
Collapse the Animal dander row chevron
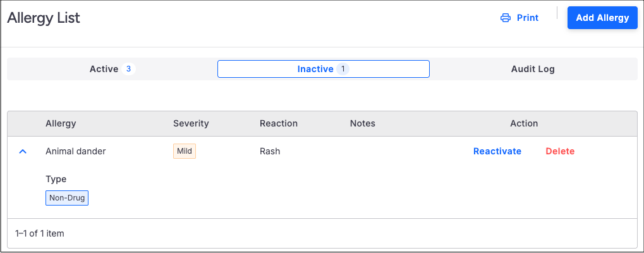click(23, 152)
